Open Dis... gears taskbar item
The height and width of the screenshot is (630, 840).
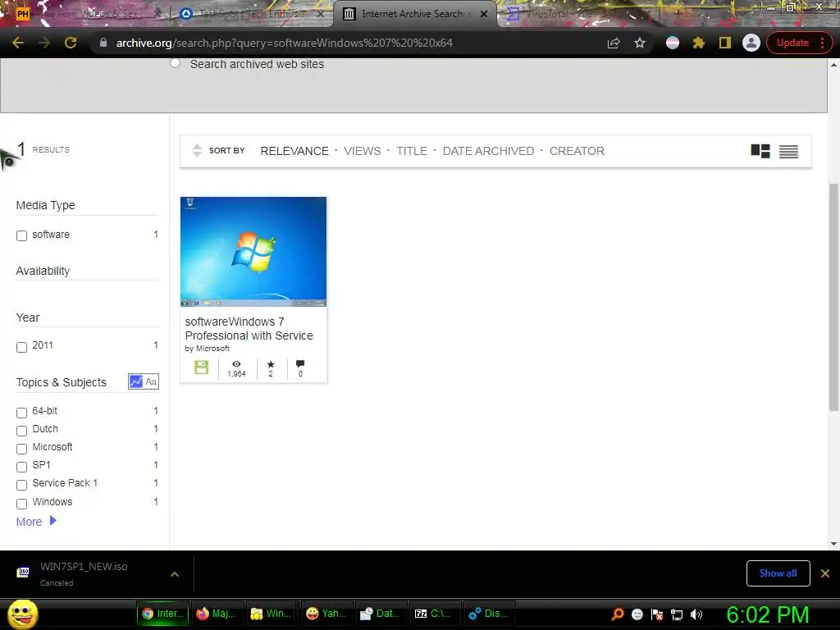pyautogui.click(x=489, y=614)
